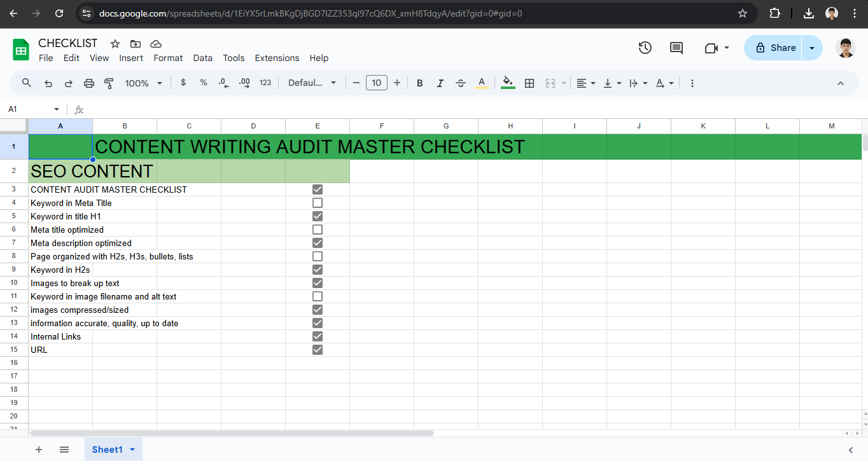Choose a cell fill color
The width and height of the screenshot is (868, 461).
(508, 83)
